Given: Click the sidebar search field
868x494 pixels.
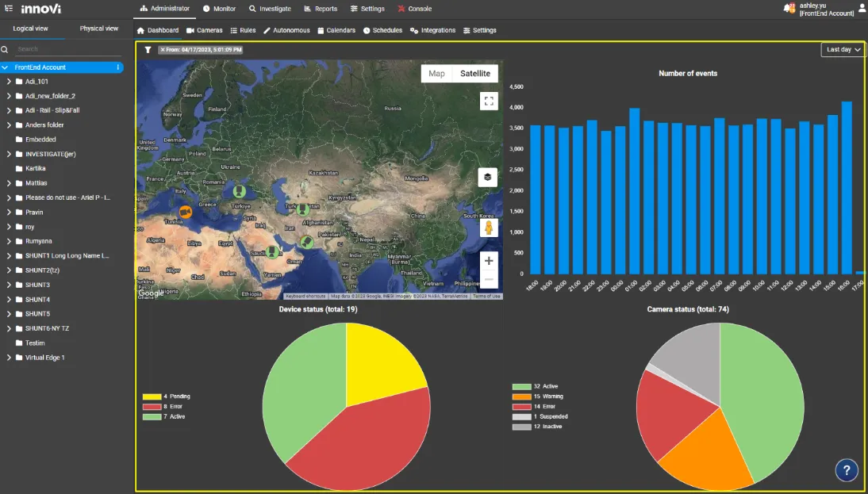Looking at the screenshot, I should pyautogui.click(x=68, y=49).
